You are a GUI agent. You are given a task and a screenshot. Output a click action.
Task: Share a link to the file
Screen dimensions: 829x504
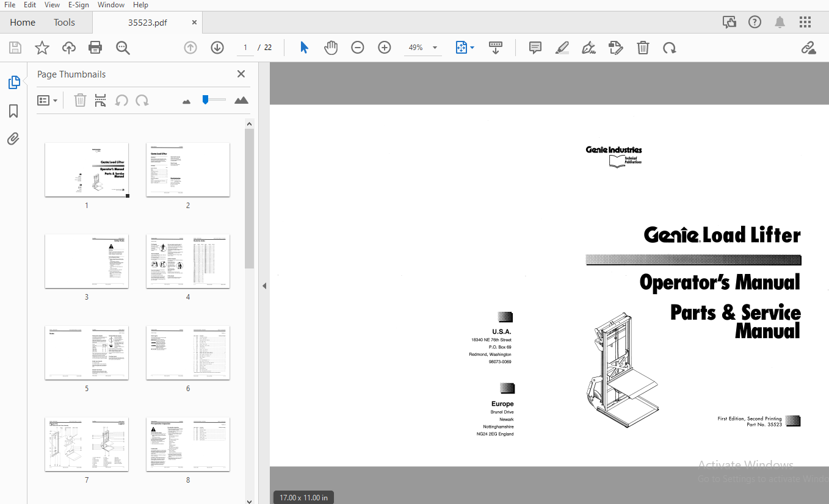tap(809, 48)
